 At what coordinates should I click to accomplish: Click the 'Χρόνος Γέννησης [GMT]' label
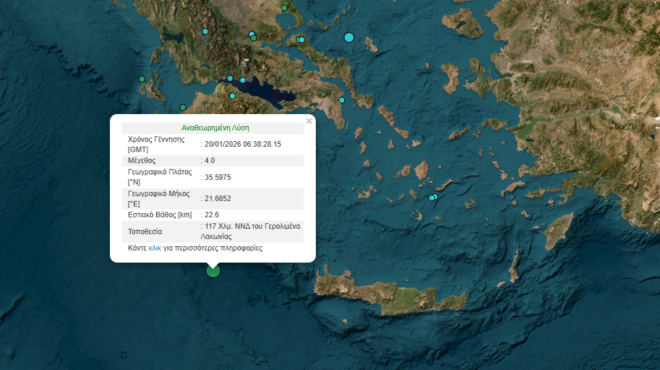[x=156, y=144]
